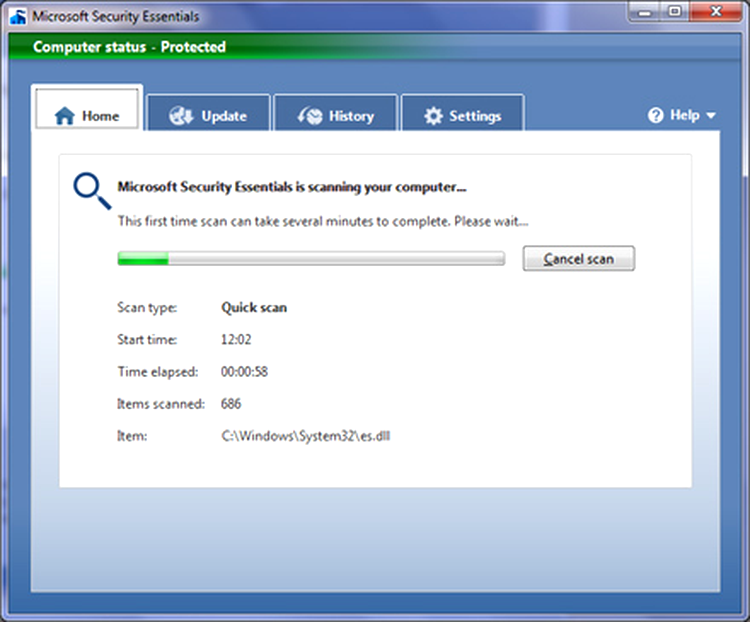Click the 'Scan type:' label

147,308
